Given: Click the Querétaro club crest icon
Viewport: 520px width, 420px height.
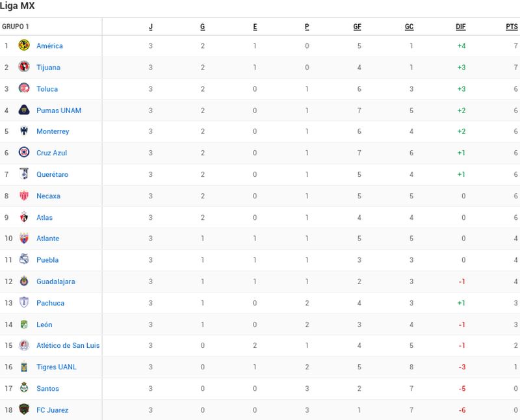Looking at the screenshot, I should click(24, 174).
